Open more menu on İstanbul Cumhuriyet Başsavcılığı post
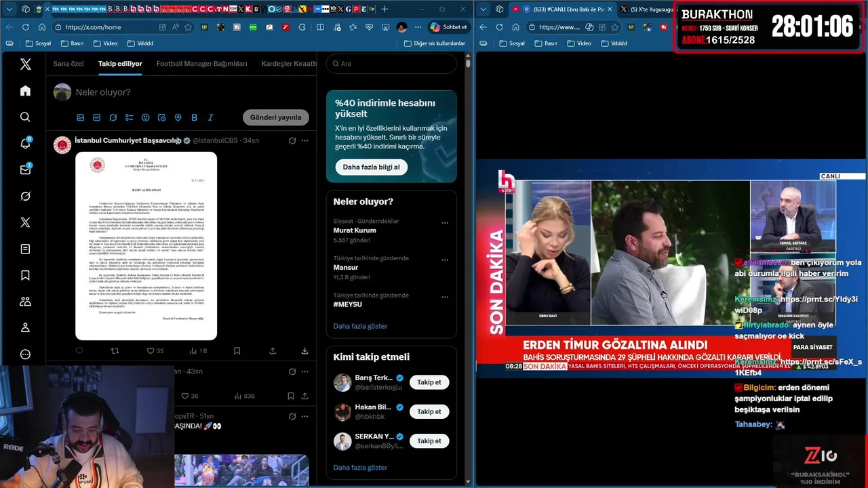Image resolution: width=868 pixels, height=488 pixels. pyautogui.click(x=305, y=140)
